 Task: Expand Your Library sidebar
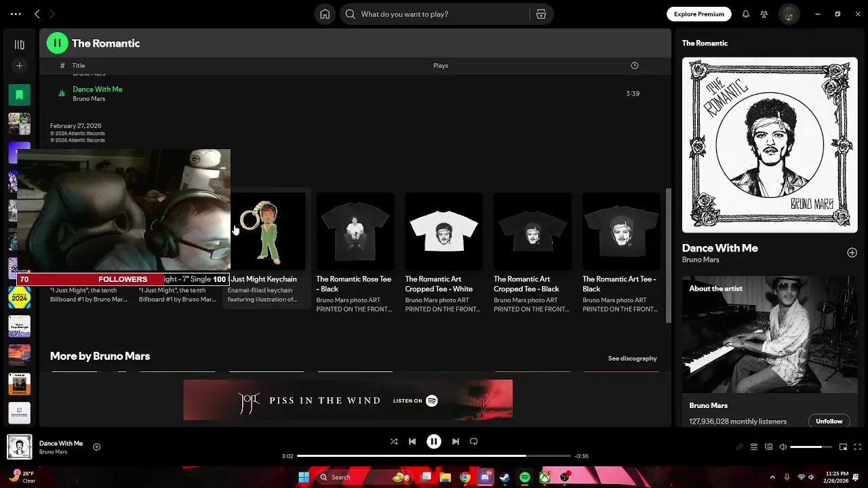(x=20, y=45)
